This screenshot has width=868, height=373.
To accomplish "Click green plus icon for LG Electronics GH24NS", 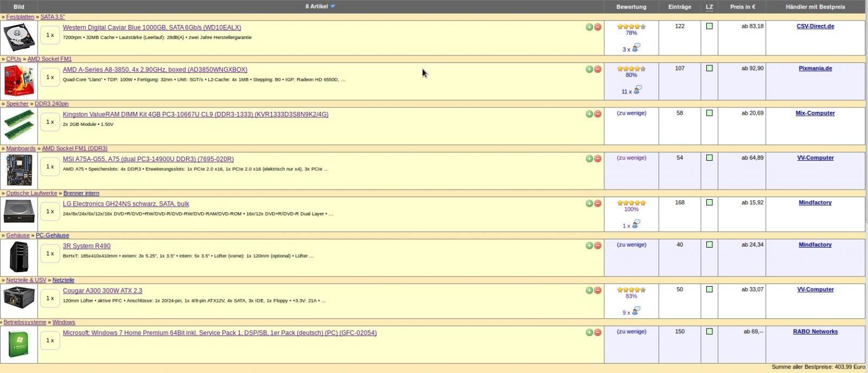I will 589,204.
